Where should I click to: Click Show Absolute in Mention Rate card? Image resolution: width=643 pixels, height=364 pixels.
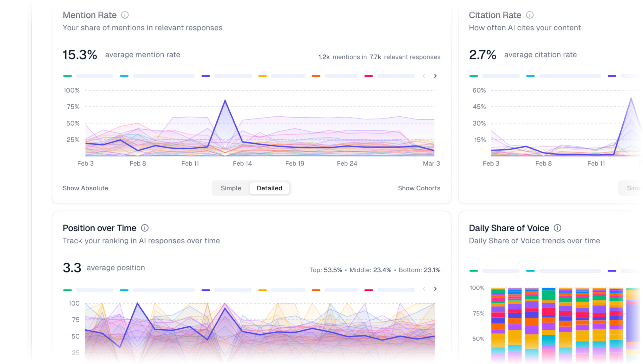tap(85, 188)
